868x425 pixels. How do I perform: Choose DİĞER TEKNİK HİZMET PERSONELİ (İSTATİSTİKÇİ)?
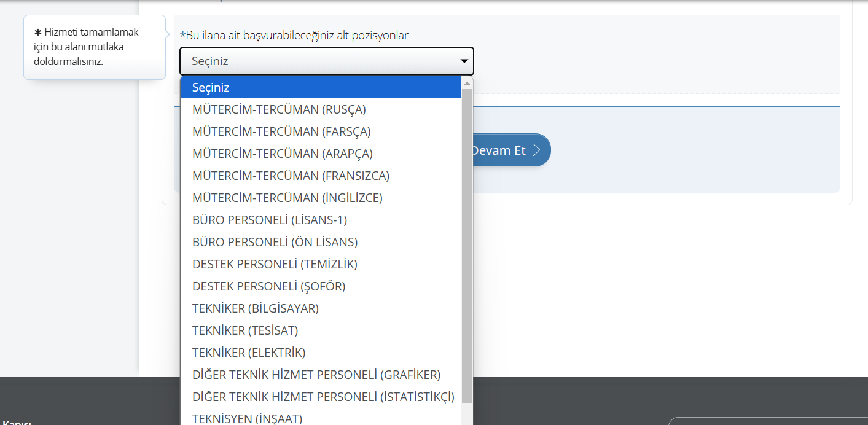[x=323, y=397]
